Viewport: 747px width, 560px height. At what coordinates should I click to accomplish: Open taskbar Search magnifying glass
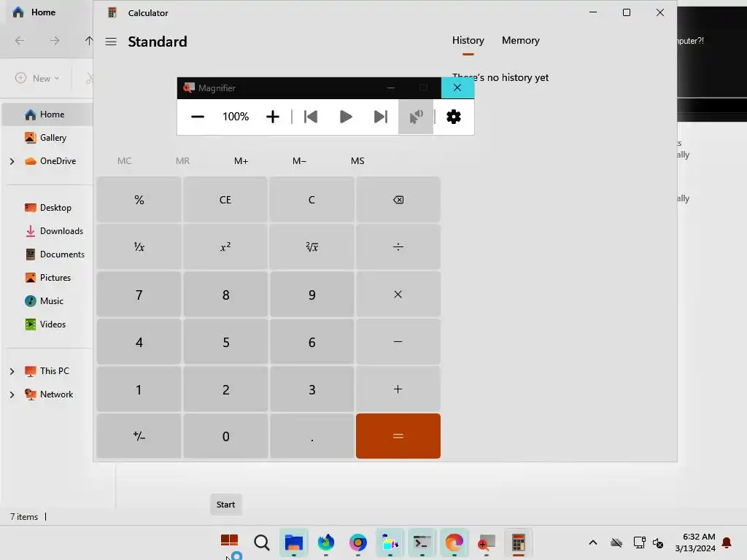pos(262,542)
